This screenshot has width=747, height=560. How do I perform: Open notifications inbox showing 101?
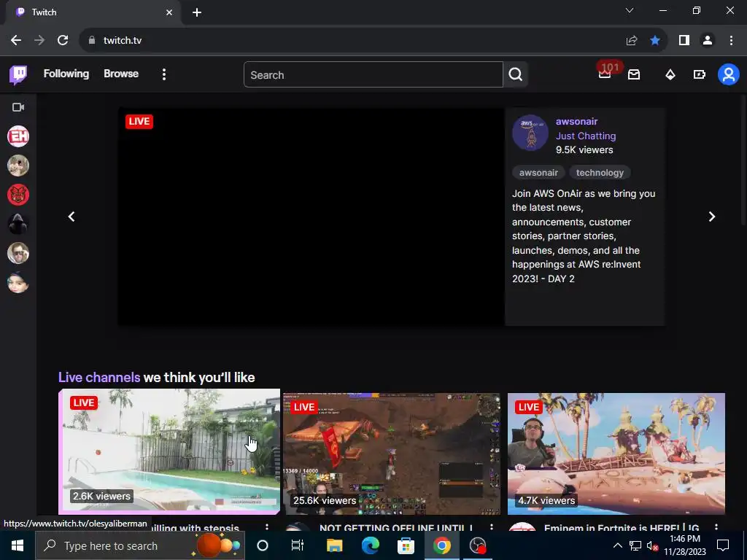click(605, 74)
